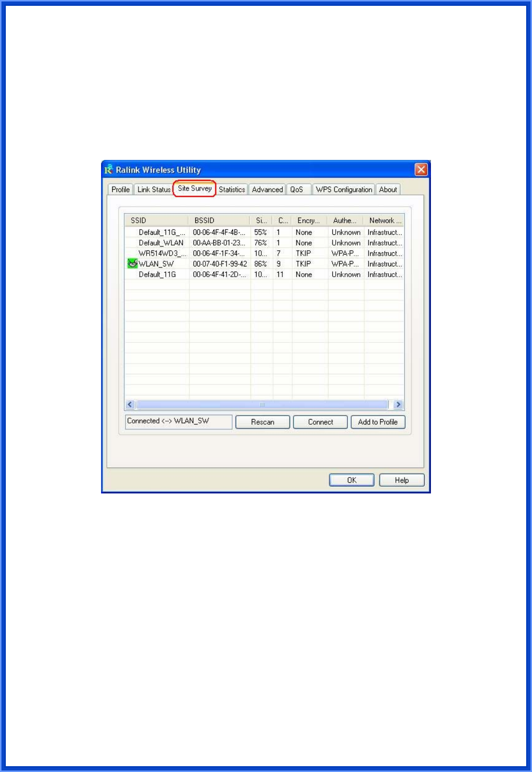Click the Encry... column header
This screenshot has width=532, height=772.
pos(309,220)
